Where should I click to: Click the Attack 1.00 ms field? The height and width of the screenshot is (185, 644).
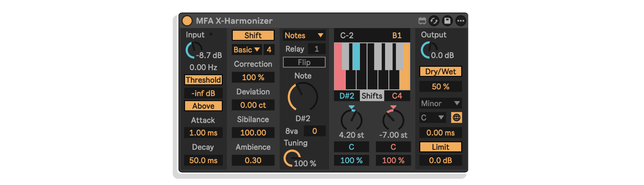[203, 133]
